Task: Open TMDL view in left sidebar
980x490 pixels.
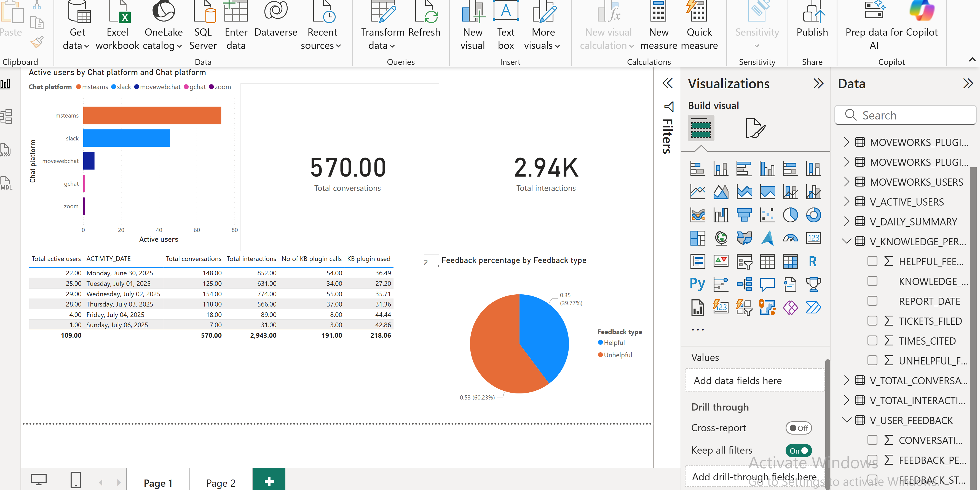Action: [6, 183]
